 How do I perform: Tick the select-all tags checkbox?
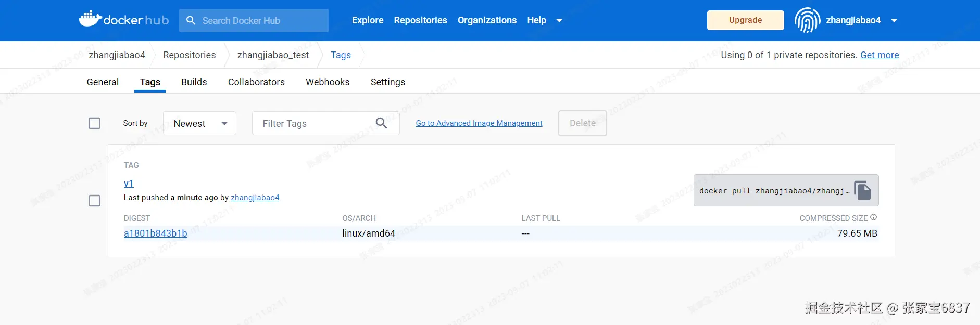(94, 123)
